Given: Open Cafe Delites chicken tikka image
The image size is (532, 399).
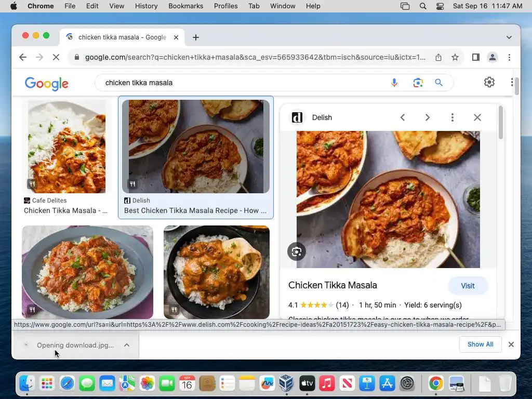Looking at the screenshot, I should click(x=66, y=147).
